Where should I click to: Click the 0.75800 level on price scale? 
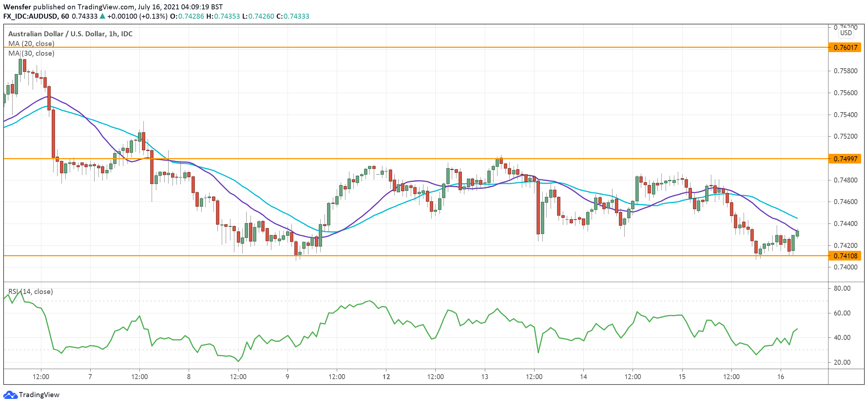pos(845,71)
